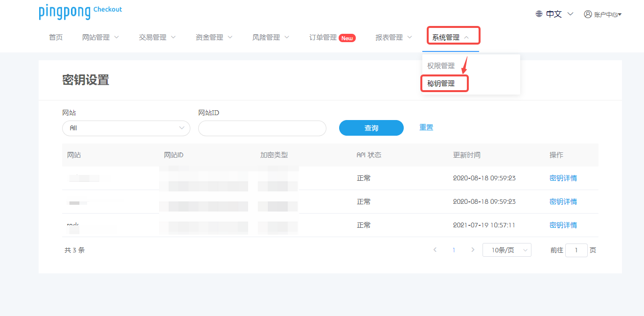Expand the 网站 All dropdown
The width and height of the screenshot is (644, 316).
tap(126, 128)
